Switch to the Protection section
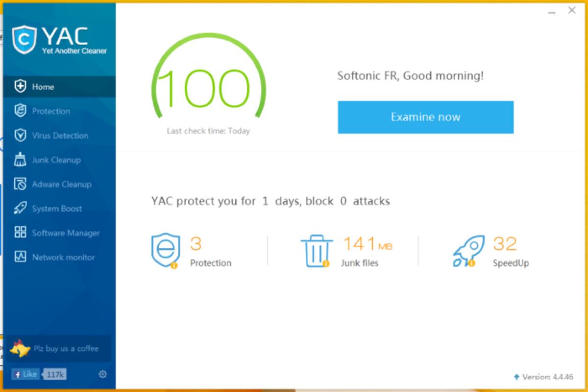The width and height of the screenshot is (588, 392). [x=50, y=111]
